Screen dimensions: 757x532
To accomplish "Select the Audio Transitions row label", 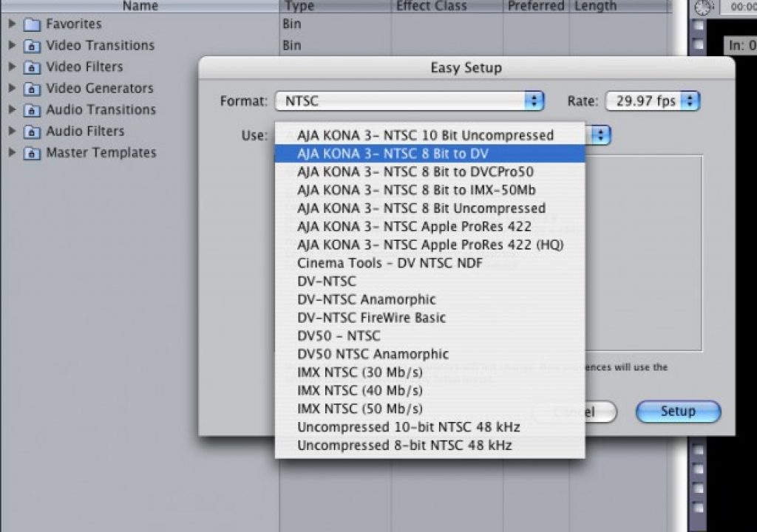I will [x=101, y=109].
